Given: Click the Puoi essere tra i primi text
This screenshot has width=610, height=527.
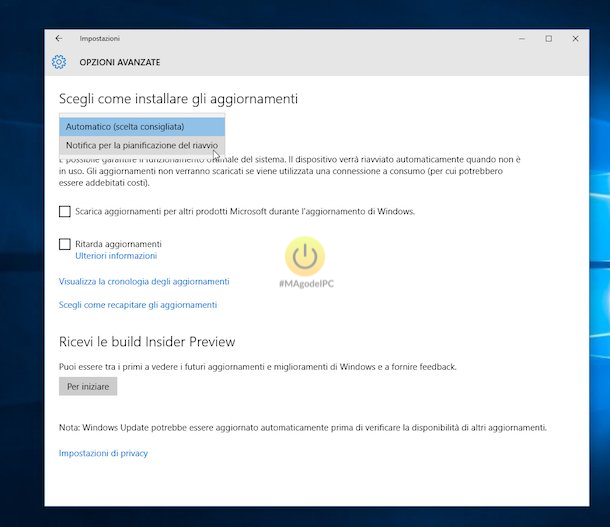Looking at the screenshot, I should click(258, 367).
